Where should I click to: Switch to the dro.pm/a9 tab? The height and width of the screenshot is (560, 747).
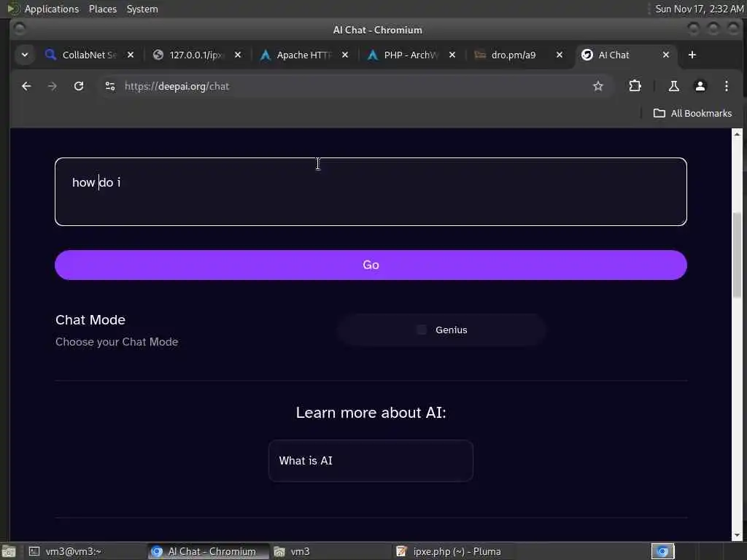tap(512, 55)
